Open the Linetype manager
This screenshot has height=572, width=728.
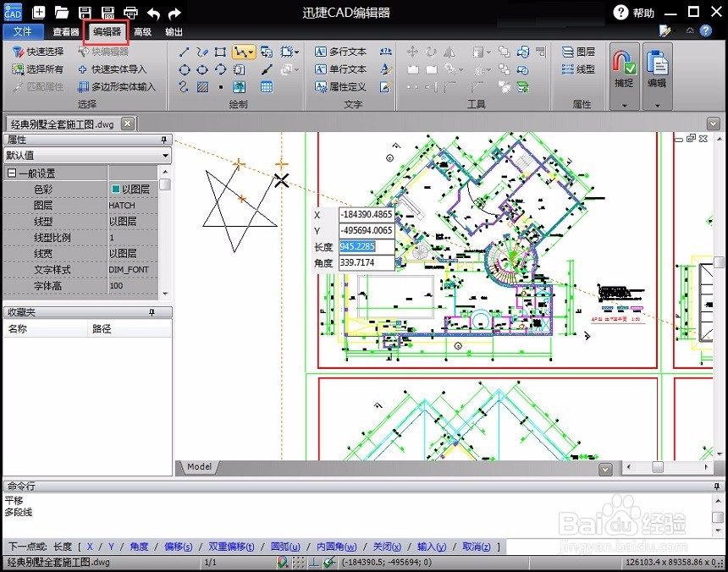point(578,69)
